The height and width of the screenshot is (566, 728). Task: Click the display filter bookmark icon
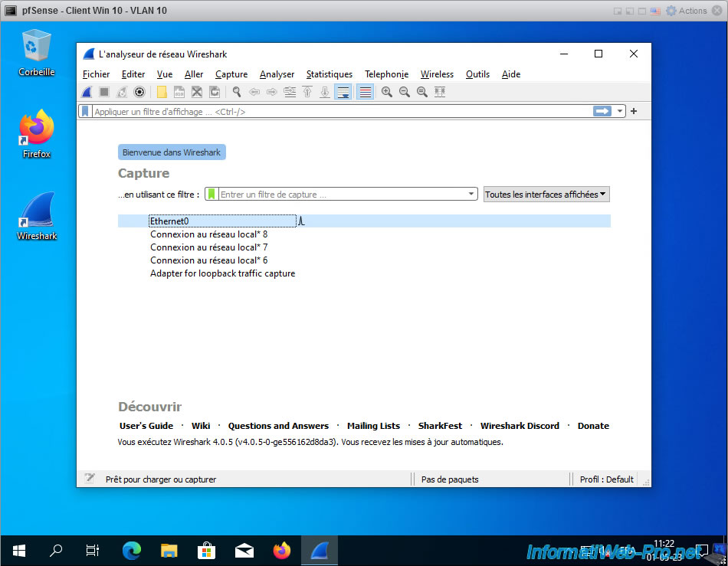85,111
